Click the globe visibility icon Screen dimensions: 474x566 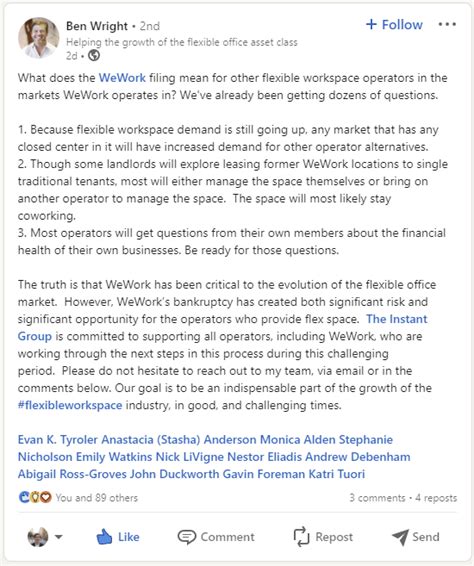94,56
